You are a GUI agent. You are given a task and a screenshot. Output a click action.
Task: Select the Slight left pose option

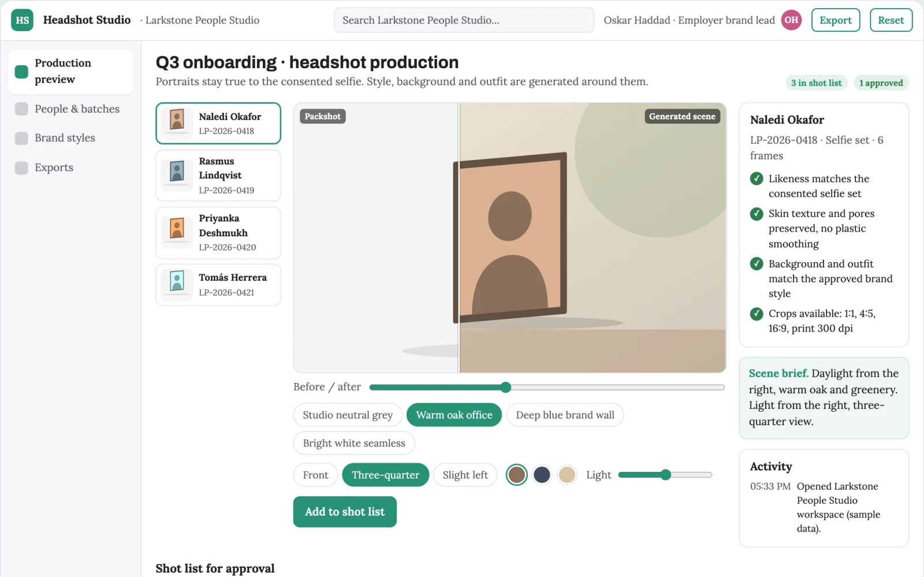pos(465,475)
